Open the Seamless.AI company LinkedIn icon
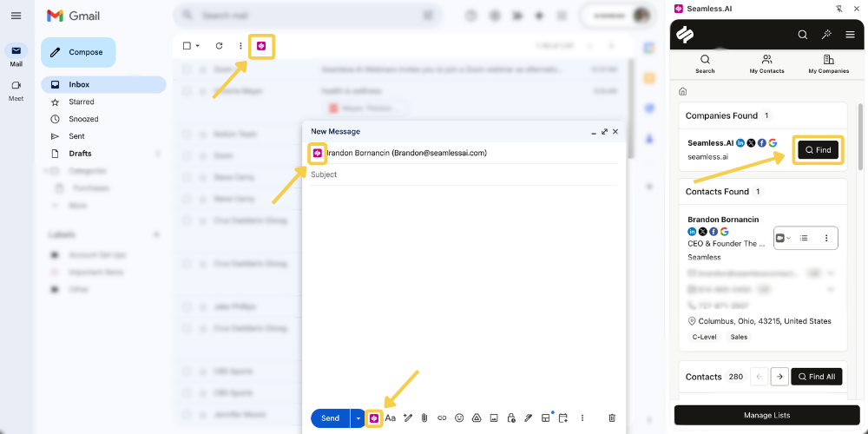Screen dimensions: 868x434 tap(740, 143)
